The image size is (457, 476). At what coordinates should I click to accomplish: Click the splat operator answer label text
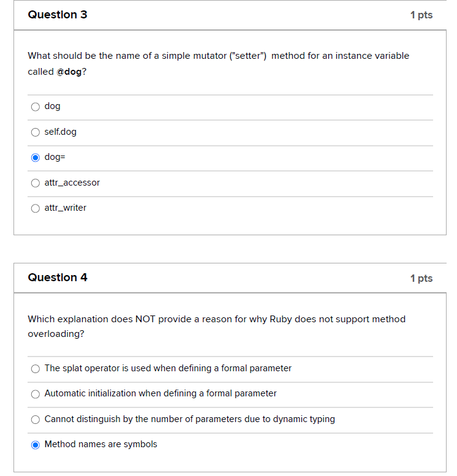coord(168,368)
